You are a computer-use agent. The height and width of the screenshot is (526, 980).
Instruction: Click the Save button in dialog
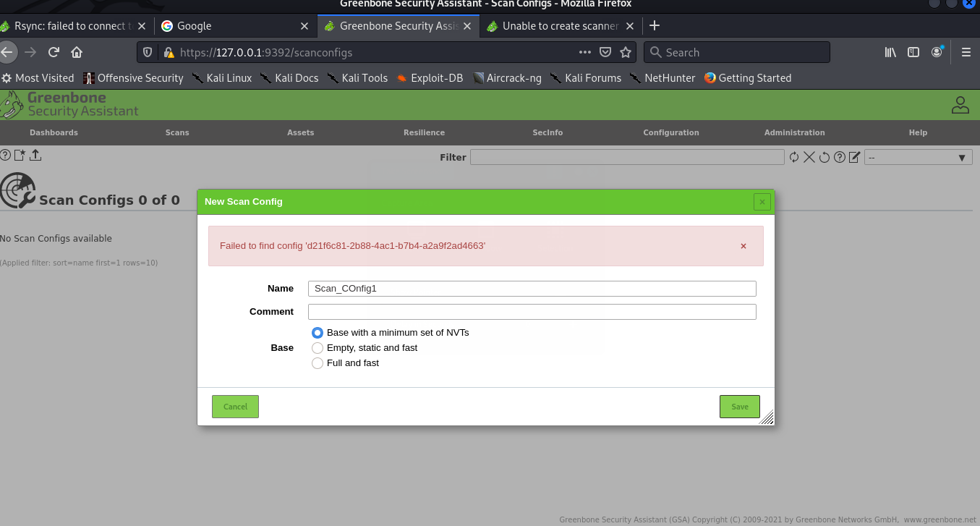tap(740, 407)
